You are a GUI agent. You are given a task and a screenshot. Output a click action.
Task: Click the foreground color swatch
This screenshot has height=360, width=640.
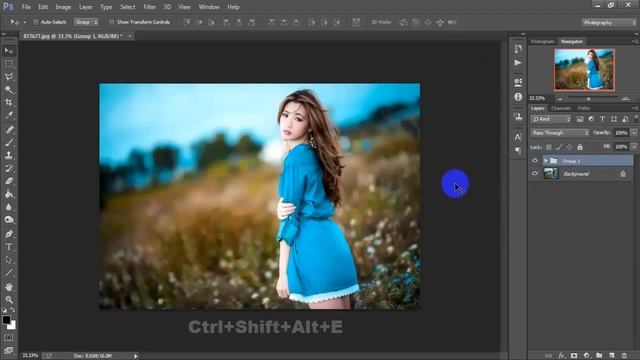click(6, 320)
